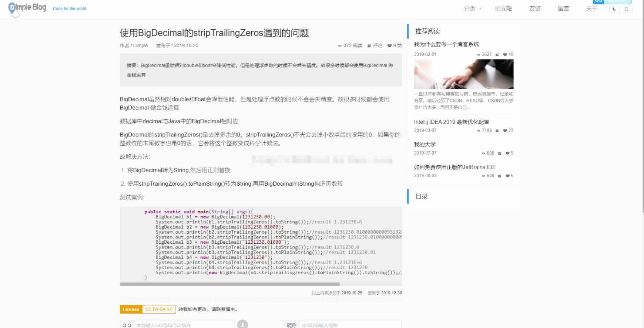Focus the QQ number input field

click(184, 325)
